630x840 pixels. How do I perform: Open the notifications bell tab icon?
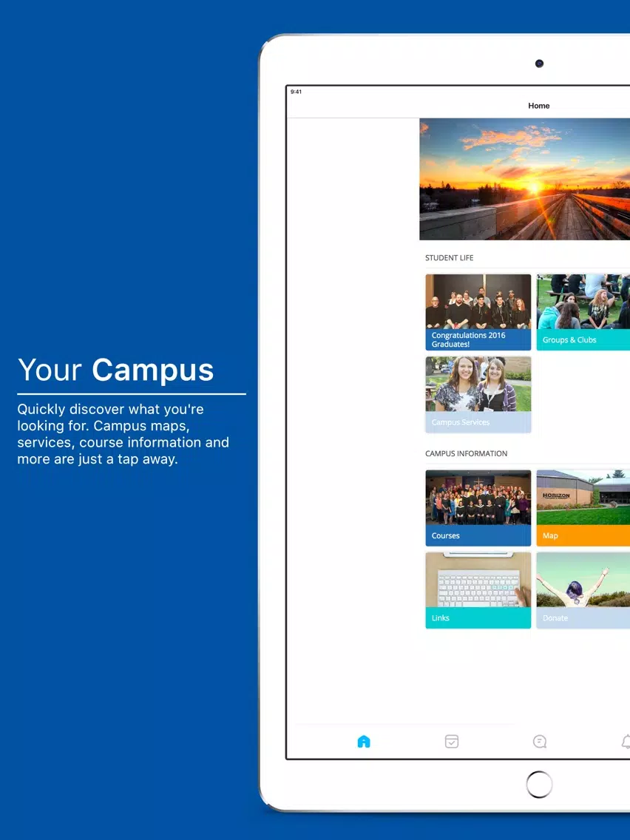click(626, 742)
